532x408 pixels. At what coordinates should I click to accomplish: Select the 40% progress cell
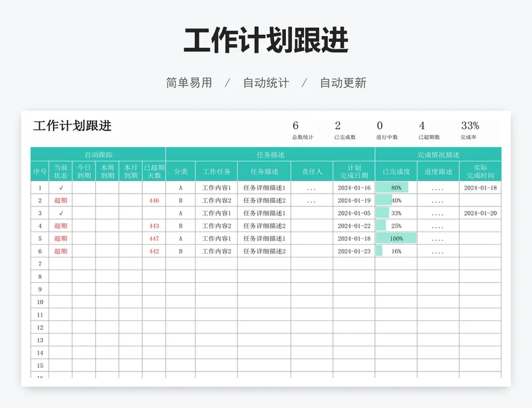tap(396, 200)
